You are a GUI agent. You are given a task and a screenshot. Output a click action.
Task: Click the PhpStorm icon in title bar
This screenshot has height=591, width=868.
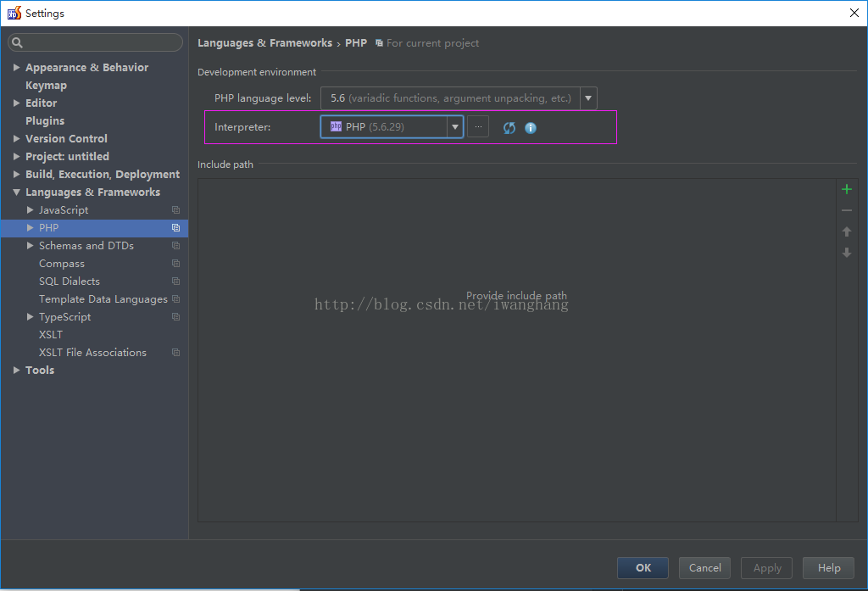coord(14,13)
